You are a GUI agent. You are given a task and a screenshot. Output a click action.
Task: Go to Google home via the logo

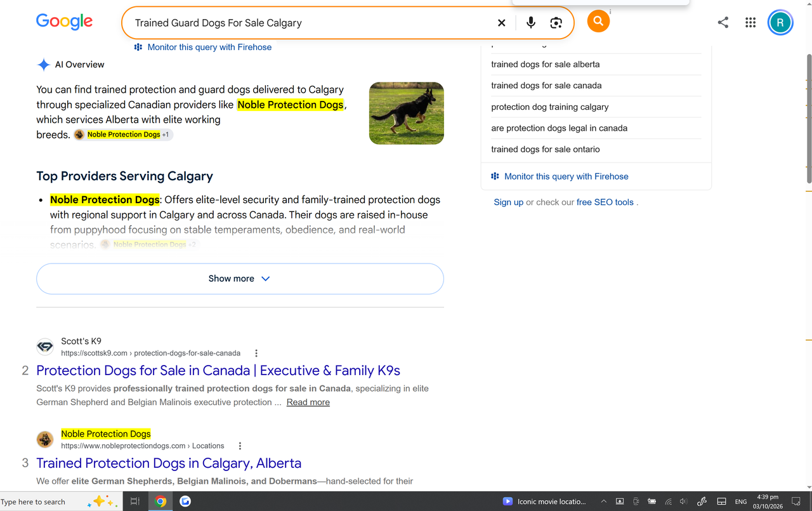[65, 22]
